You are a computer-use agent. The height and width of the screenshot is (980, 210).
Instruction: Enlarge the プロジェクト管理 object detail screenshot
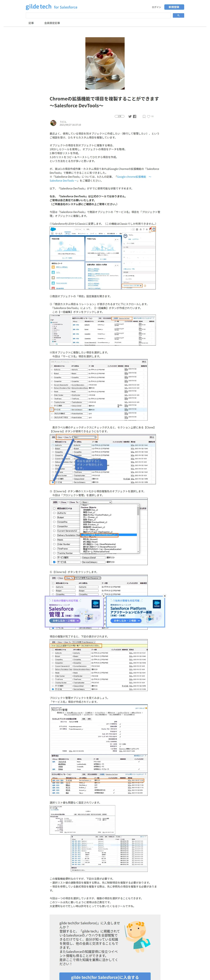(99, 751)
